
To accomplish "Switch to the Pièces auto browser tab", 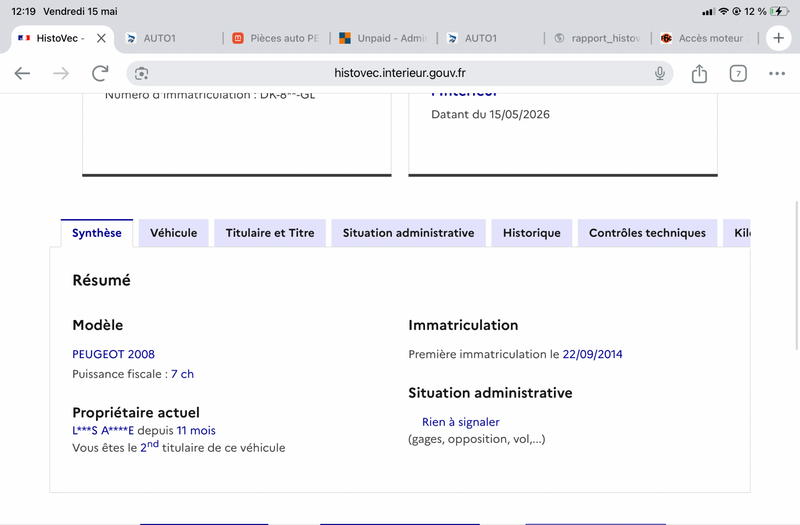I will [x=276, y=38].
